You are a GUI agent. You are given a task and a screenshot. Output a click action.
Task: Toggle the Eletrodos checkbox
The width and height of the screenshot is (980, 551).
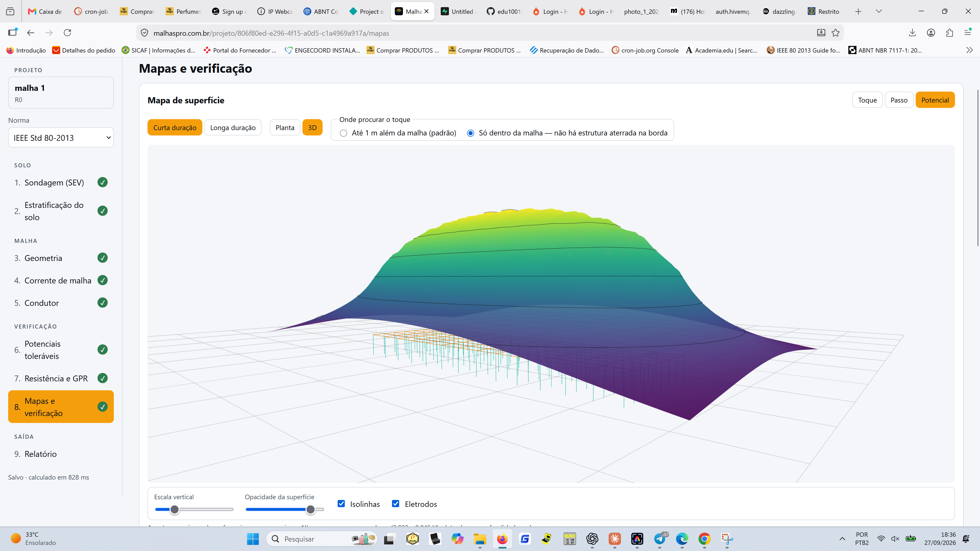click(x=396, y=504)
